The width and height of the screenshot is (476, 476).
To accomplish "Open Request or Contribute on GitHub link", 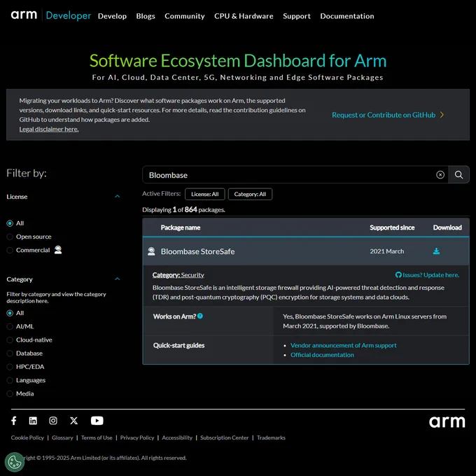I will pos(384,115).
